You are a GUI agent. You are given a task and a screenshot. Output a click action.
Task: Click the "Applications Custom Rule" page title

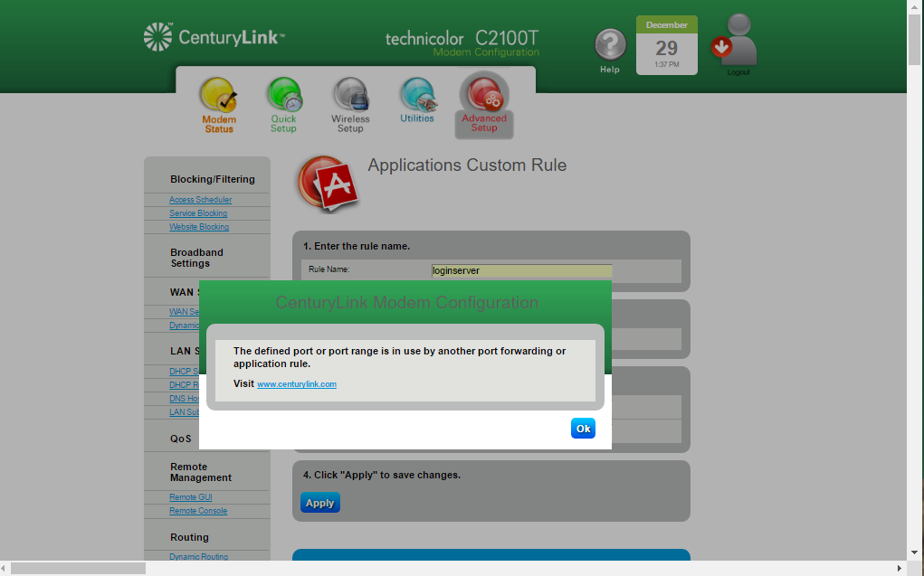pyautogui.click(x=467, y=165)
